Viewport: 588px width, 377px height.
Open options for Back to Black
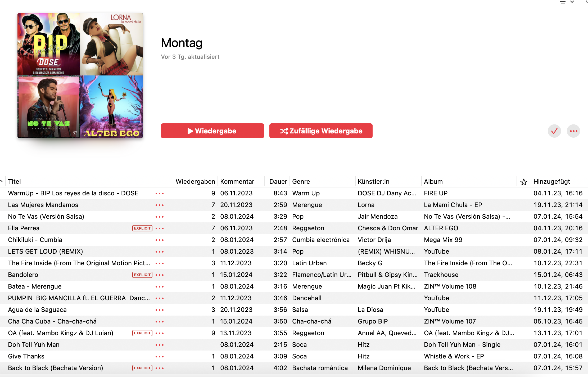pyautogui.click(x=160, y=368)
